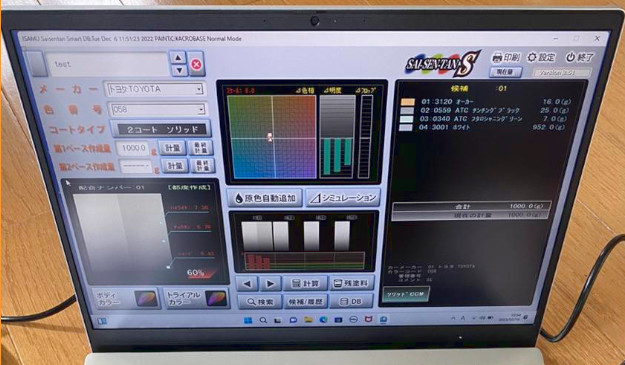The height and width of the screenshot is (365, 625).
Task: Open 設定 settings gear
Action: pyautogui.click(x=541, y=57)
